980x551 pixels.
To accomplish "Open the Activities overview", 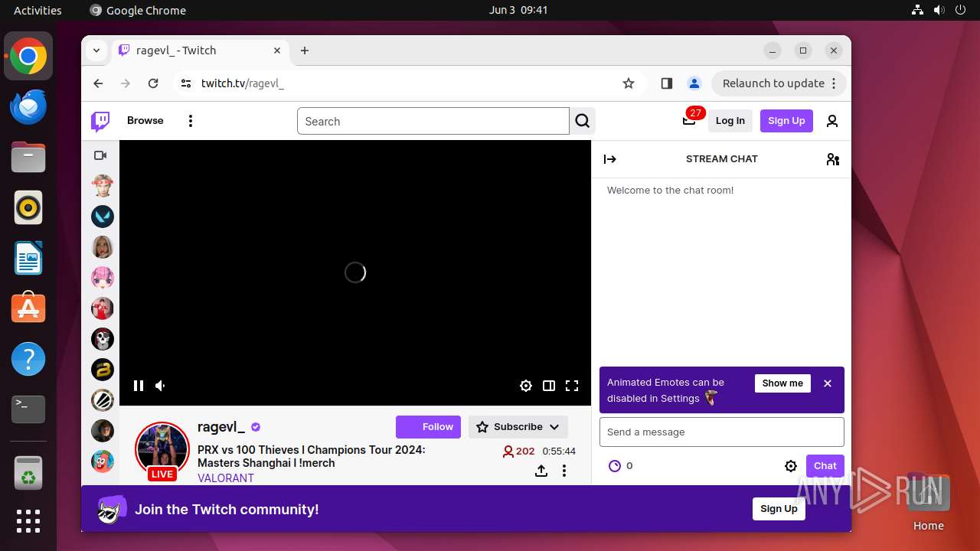I will pos(38,10).
